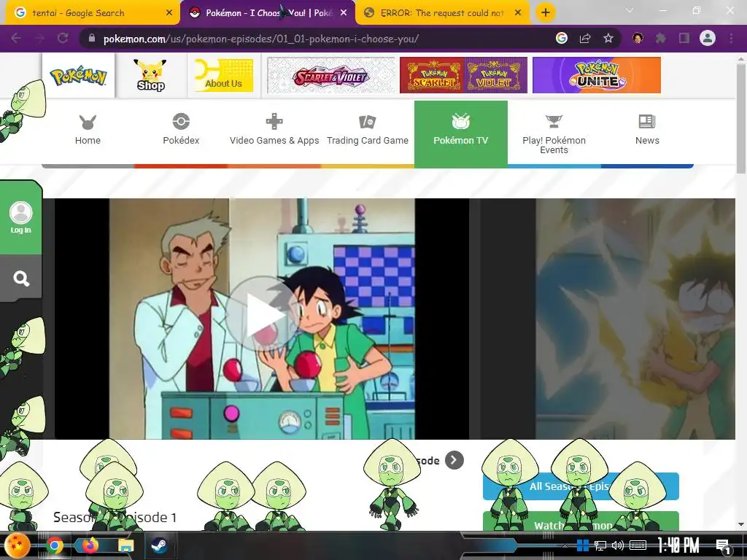This screenshot has height=560, width=747.
Task: Select the Pokémon TV navigation tab
Action: click(x=461, y=133)
